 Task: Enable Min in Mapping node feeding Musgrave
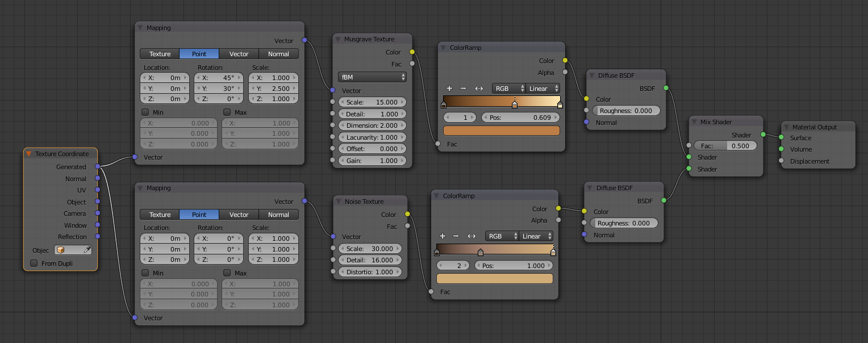click(145, 112)
